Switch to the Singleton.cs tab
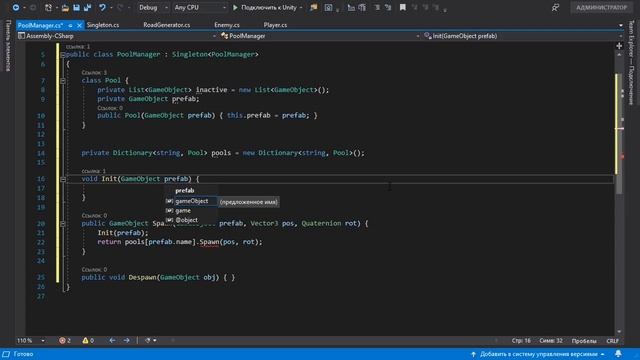 click(103, 25)
